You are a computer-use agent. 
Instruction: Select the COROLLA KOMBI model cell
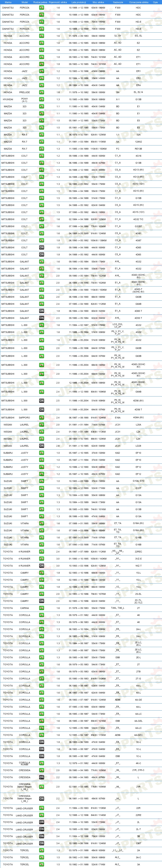[x=25, y=763]
